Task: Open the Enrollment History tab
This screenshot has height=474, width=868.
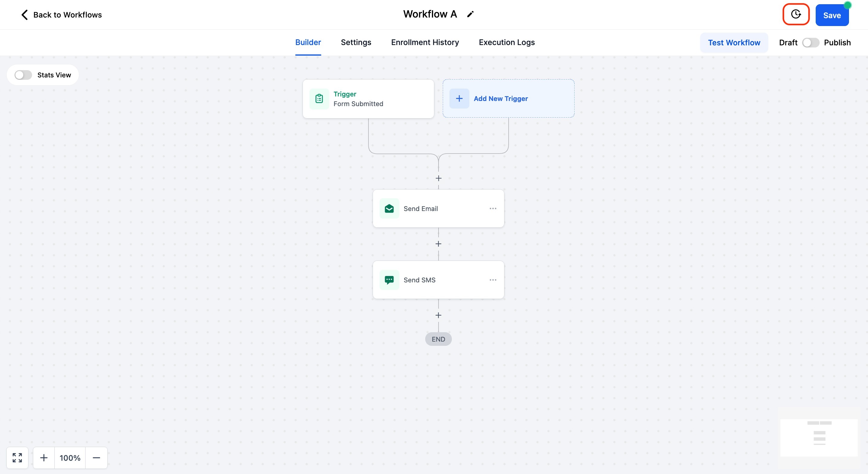Action: coord(425,43)
